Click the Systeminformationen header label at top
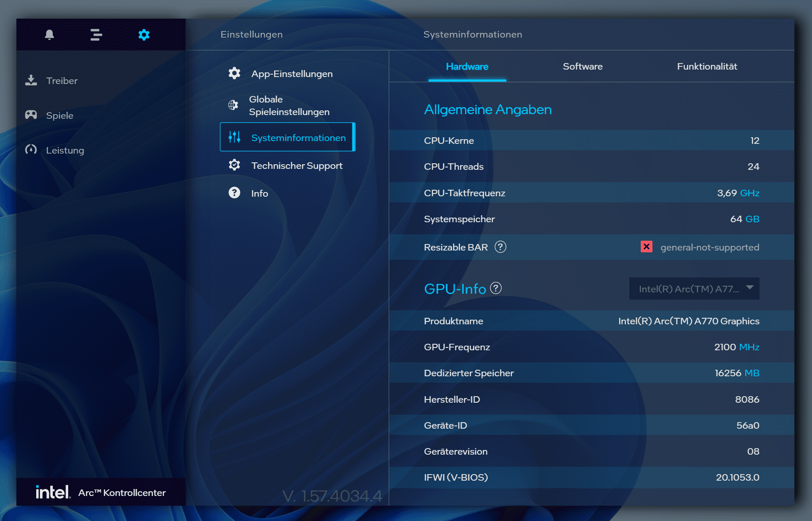Screen dimensions: 812x521 click(473, 34)
